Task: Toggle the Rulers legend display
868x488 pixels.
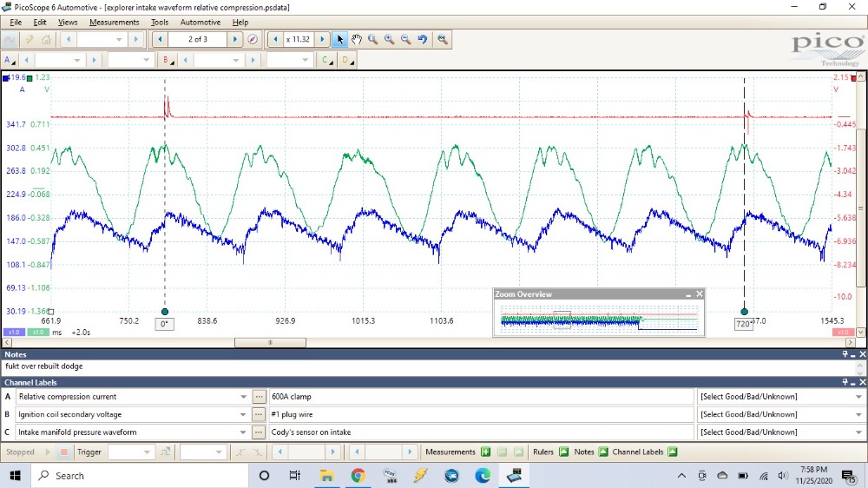Action: point(563,452)
